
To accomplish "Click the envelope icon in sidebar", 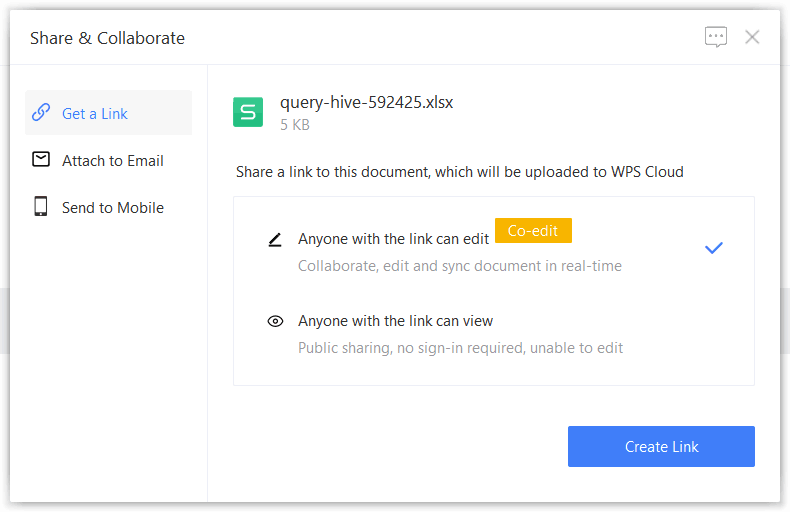I will click(x=41, y=160).
